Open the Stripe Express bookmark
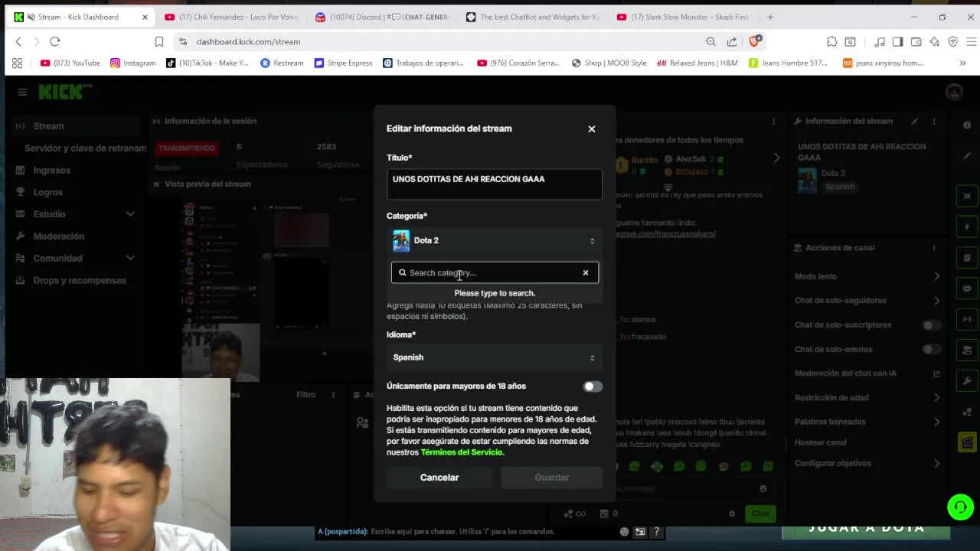This screenshot has width=980, height=551. pyautogui.click(x=343, y=63)
